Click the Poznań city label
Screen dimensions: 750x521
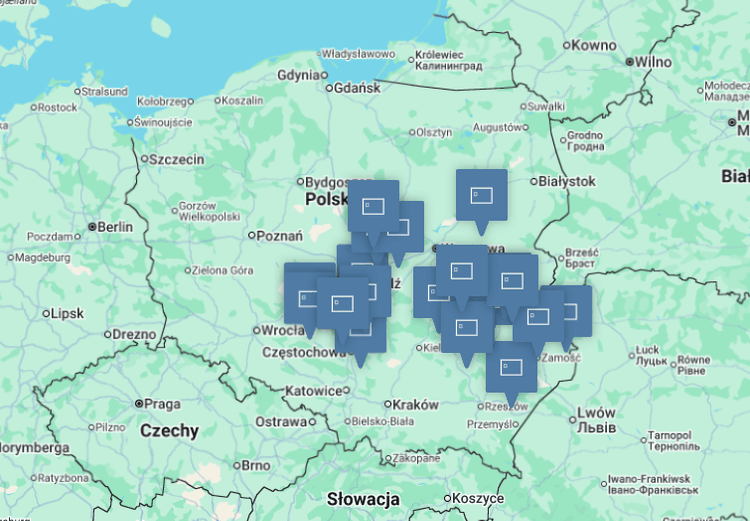click(x=279, y=236)
